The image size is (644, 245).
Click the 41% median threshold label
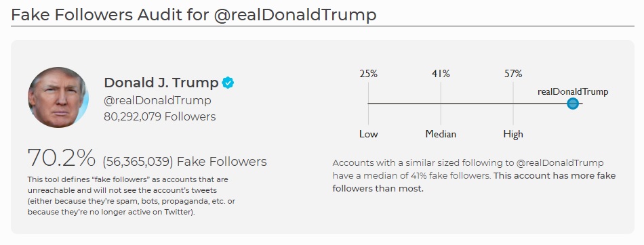[441, 74]
